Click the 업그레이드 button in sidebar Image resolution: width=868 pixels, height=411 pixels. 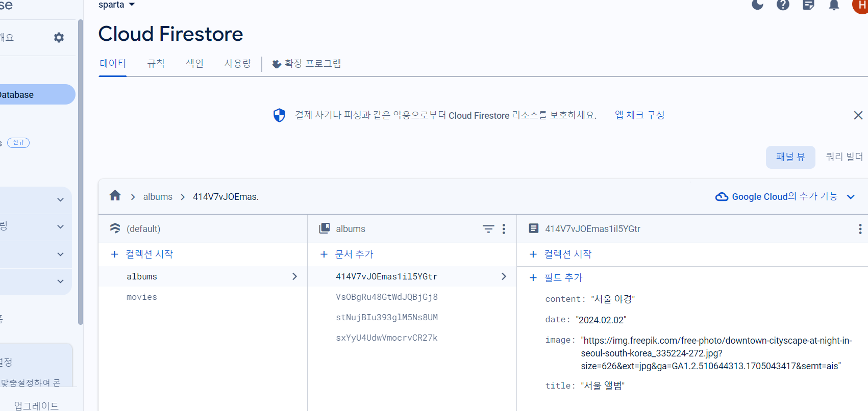click(36, 405)
